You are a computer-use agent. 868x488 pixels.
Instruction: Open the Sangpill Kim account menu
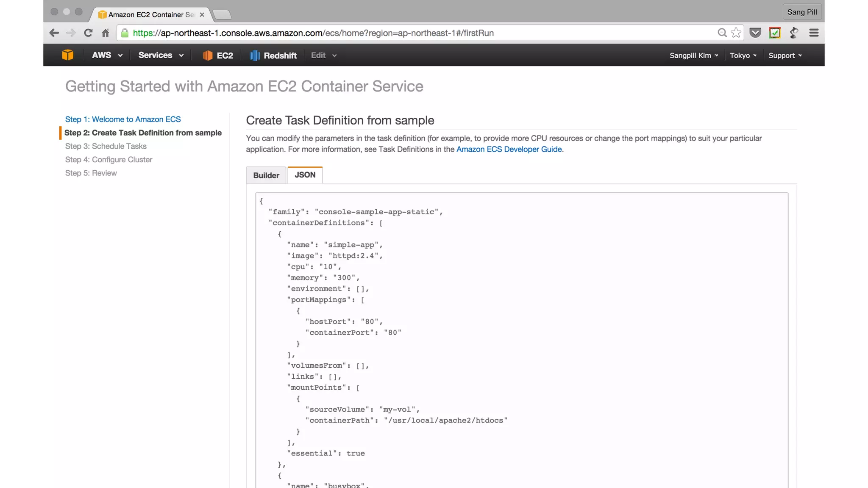coord(694,55)
